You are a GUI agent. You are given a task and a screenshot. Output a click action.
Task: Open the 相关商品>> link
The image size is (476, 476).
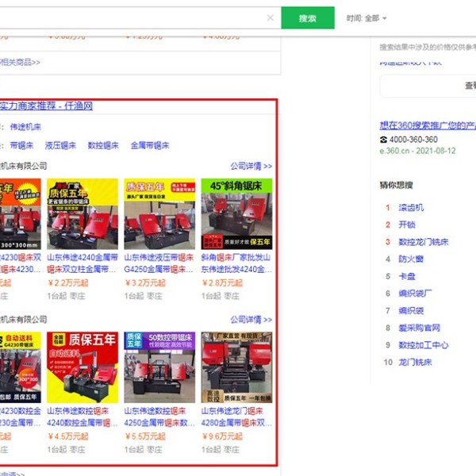(x=20, y=62)
